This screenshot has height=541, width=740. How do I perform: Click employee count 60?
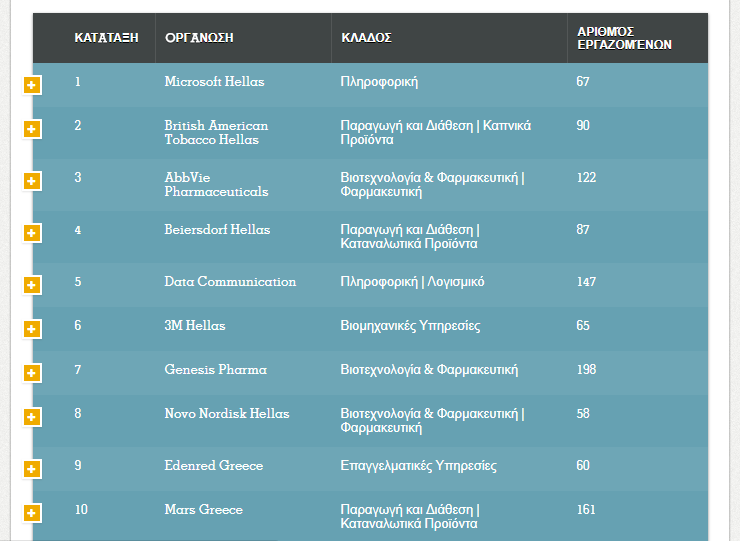[583, 465]
